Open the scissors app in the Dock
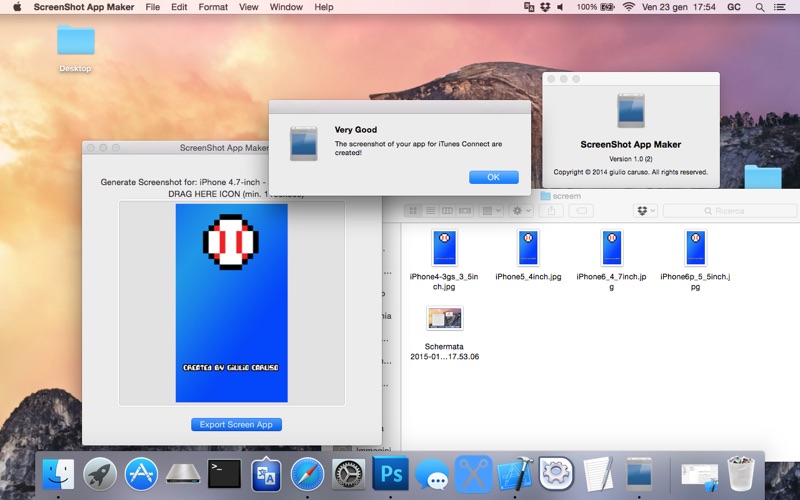The image size is (800, 500). (473, 474)
